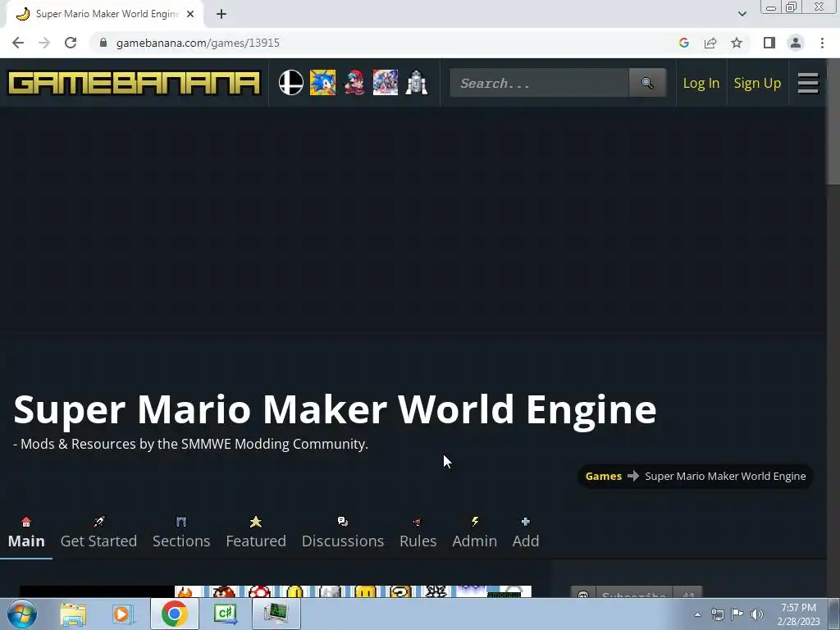Share this page via share icon
Image resolution: width=840 pixels, height=630 pixels.
tap(710, 43)
